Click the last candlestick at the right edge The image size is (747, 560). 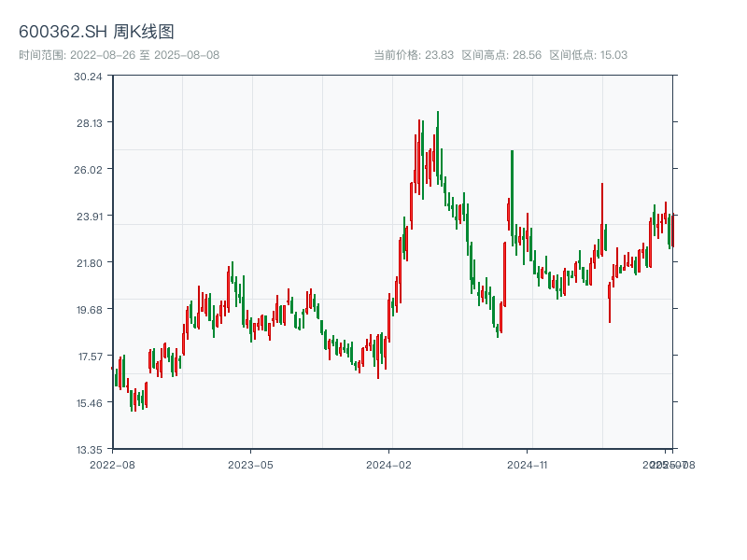tap(671, 231)
